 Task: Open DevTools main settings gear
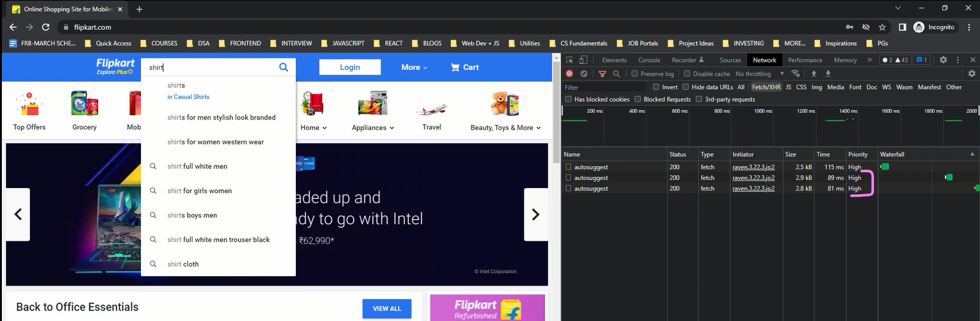pyautogui.click(x=943, y=60)
